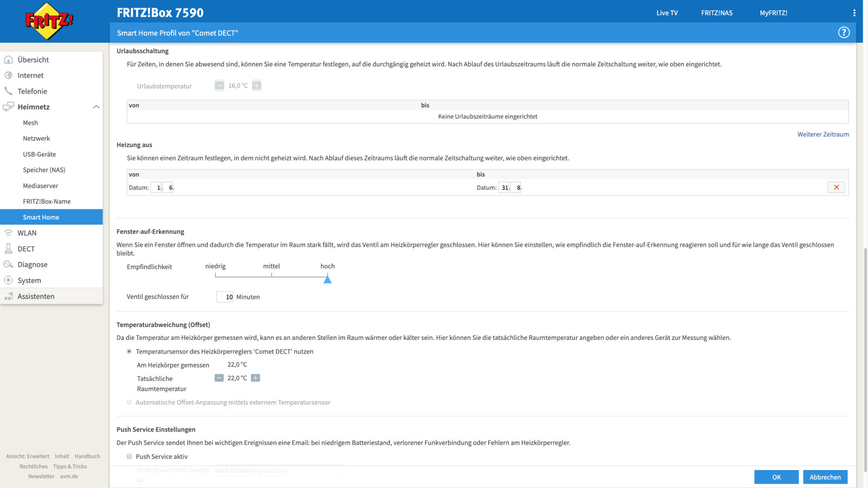Click the Weiterer Zeitraum link
The width and height of the screenshot is (868, 488).
pos(822,134)
